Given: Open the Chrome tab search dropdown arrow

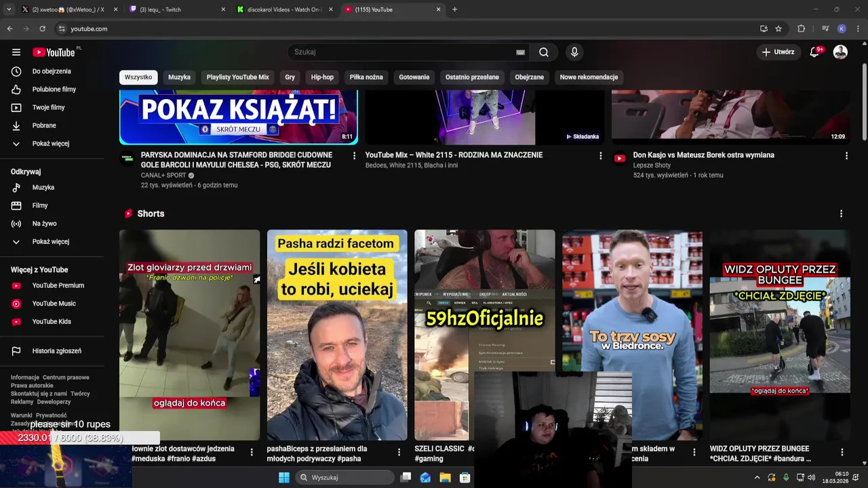Looking at the screenshot, I should pyautogui.click(x=9, y=9).
